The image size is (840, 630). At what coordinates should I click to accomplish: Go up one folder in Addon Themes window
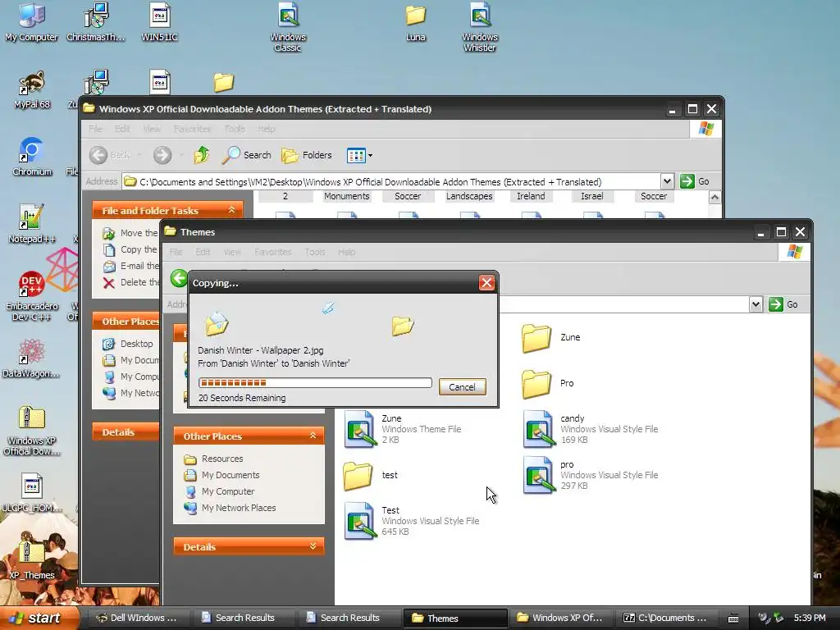202,155
